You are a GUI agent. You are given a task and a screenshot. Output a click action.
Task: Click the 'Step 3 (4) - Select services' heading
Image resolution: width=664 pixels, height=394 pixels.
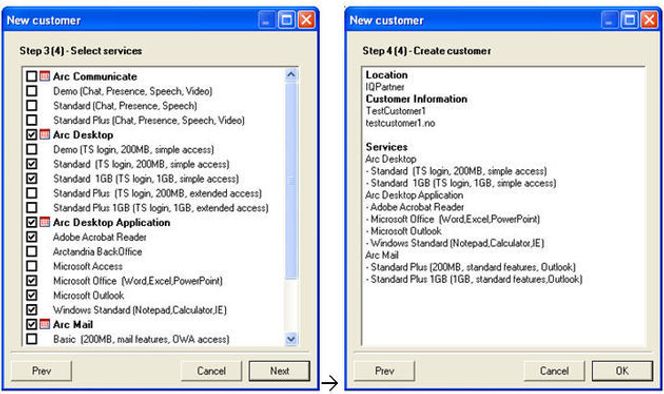pos(80,51)
